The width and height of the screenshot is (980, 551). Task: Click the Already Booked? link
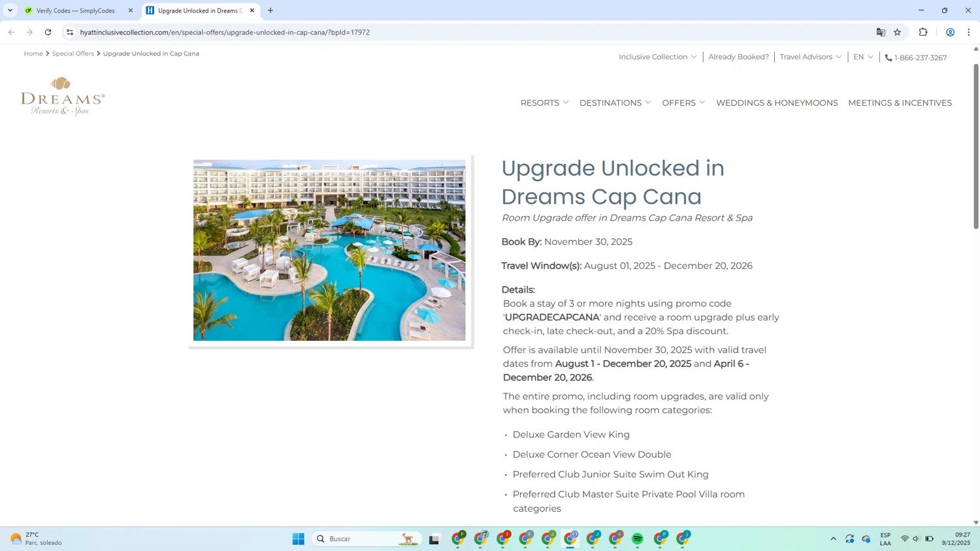738,57
